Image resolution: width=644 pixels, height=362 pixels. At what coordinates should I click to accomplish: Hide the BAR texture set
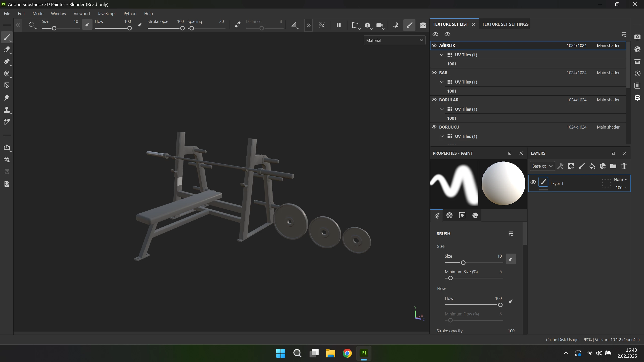click(x=434, y=73)
